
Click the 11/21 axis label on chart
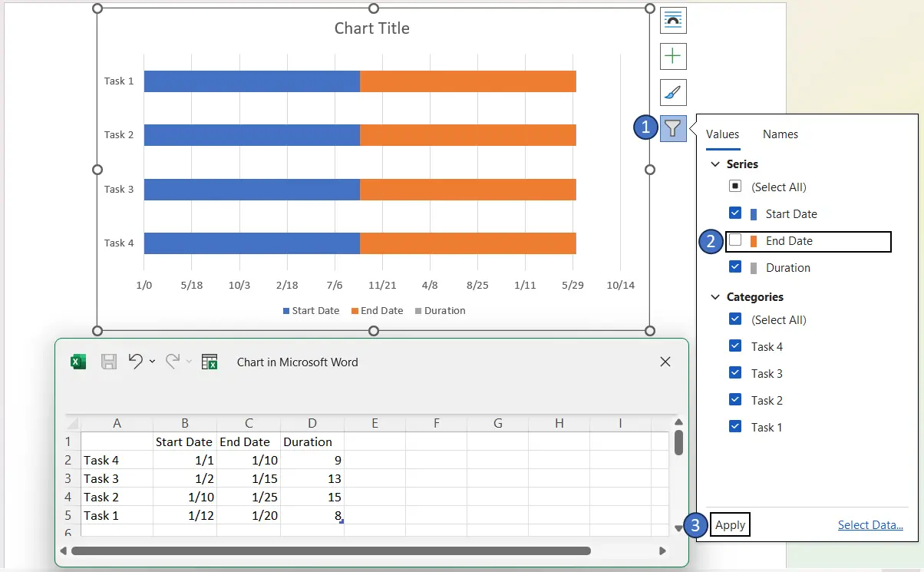tap(381, 286)
